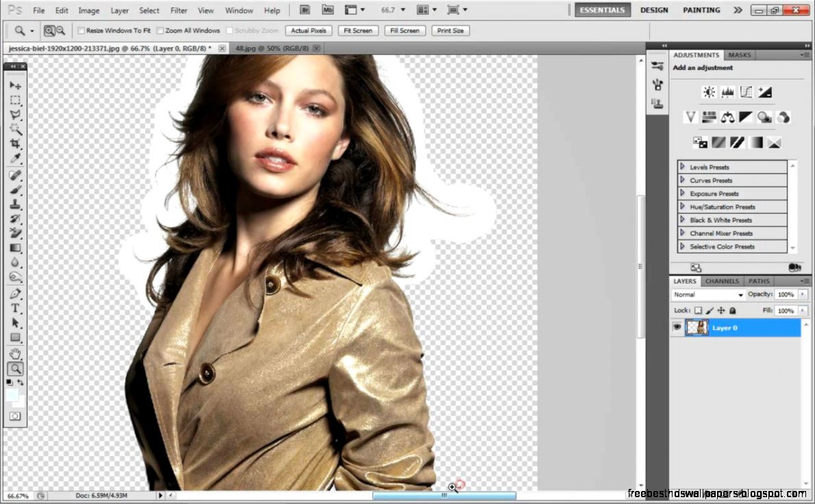Select the Clone Stamp tool
The height and width of the screenshot is (504, 815).
tap(16, 204)
